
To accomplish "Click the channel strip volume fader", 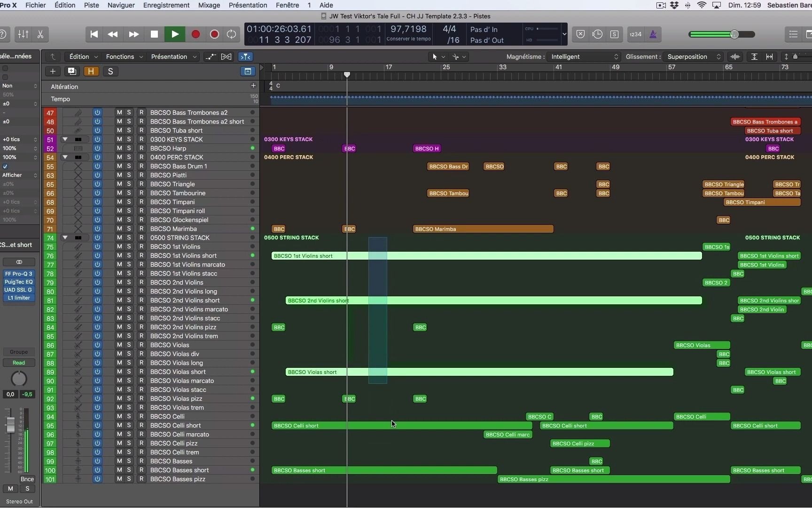I will click(x=10, y=425).
